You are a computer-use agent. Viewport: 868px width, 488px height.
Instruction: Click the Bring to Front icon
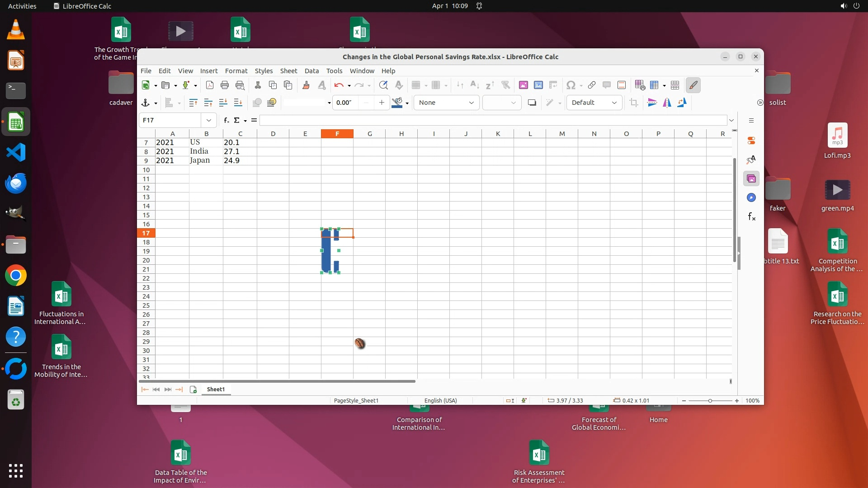[193, 103]
